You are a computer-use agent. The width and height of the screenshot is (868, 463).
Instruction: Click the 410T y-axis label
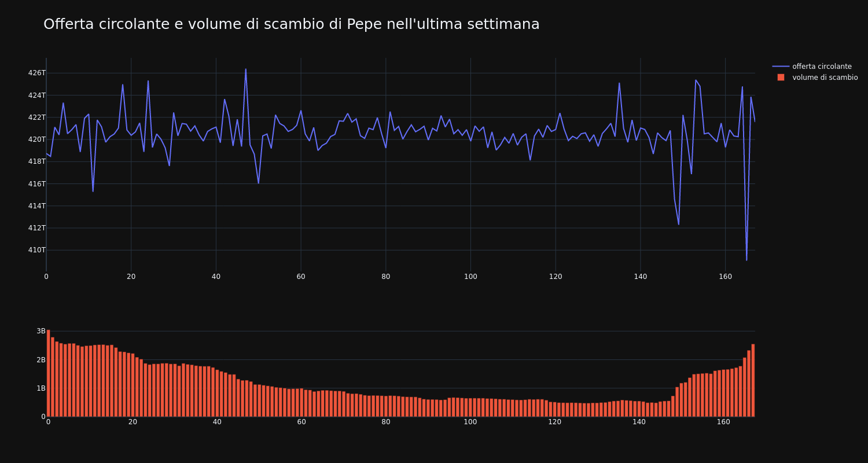coord(36,250)
